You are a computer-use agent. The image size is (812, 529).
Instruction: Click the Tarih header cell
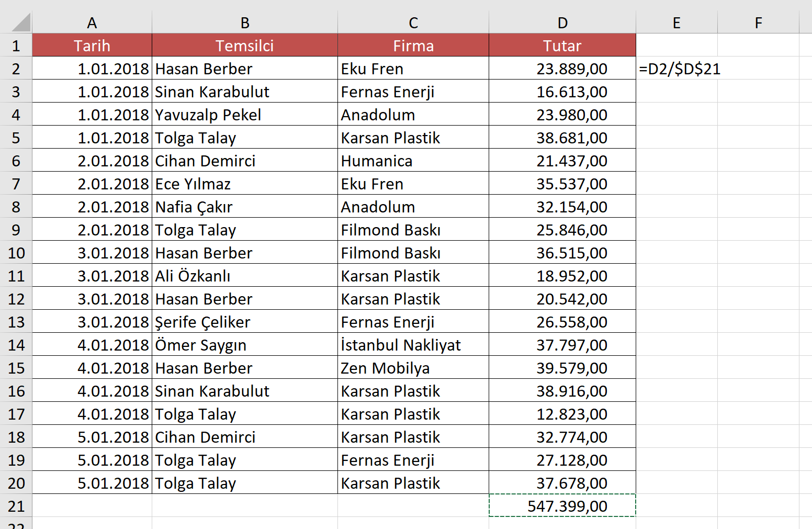92,46
